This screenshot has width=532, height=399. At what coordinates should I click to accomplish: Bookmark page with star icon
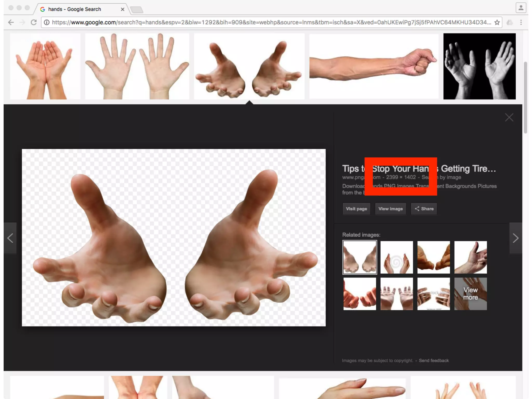point(497,23)
